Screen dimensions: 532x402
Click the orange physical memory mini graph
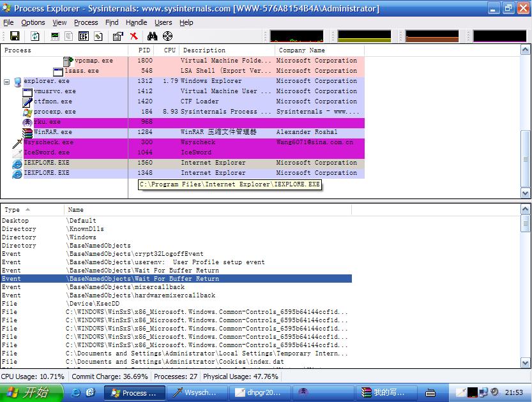click(x=432, y=36)
